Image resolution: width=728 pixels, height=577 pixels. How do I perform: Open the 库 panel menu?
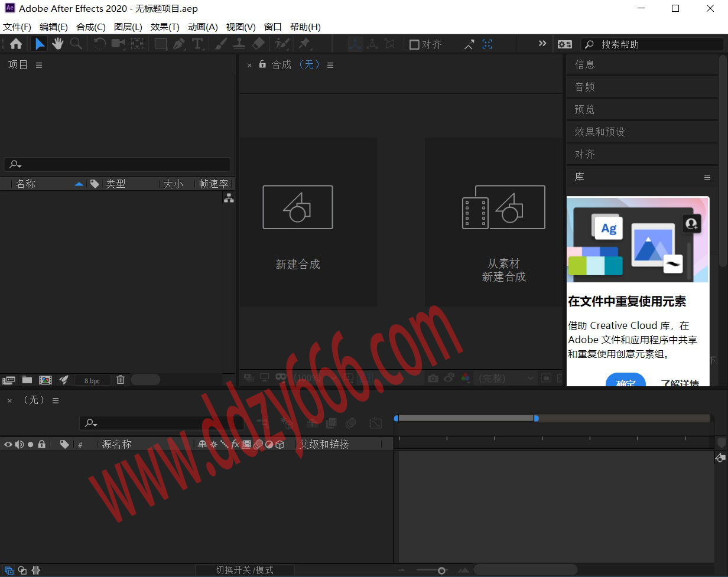click(707, 177)
